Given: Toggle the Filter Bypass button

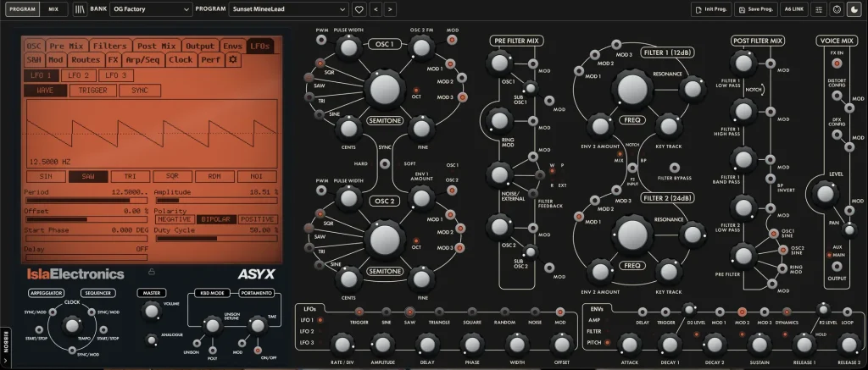Looking at the screenshot, I should [674, 168].
